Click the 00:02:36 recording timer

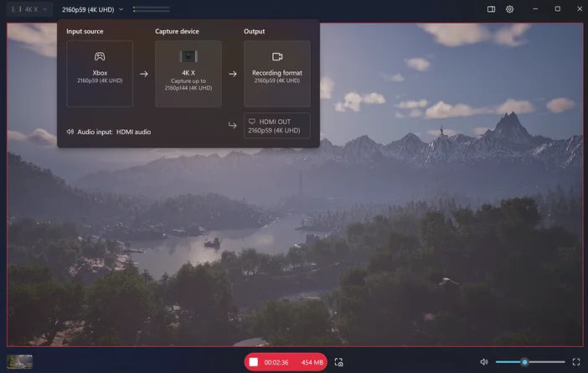276,362
